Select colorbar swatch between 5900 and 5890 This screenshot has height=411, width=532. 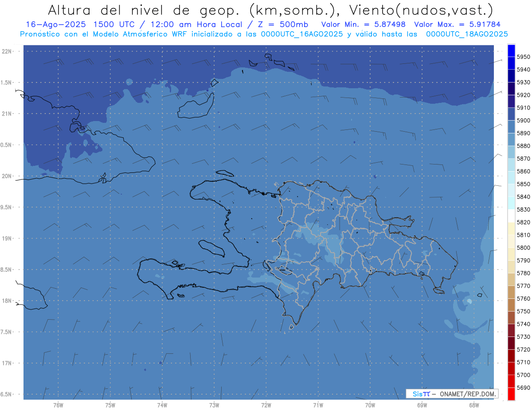pyautogui.click(x=511, y=127)
